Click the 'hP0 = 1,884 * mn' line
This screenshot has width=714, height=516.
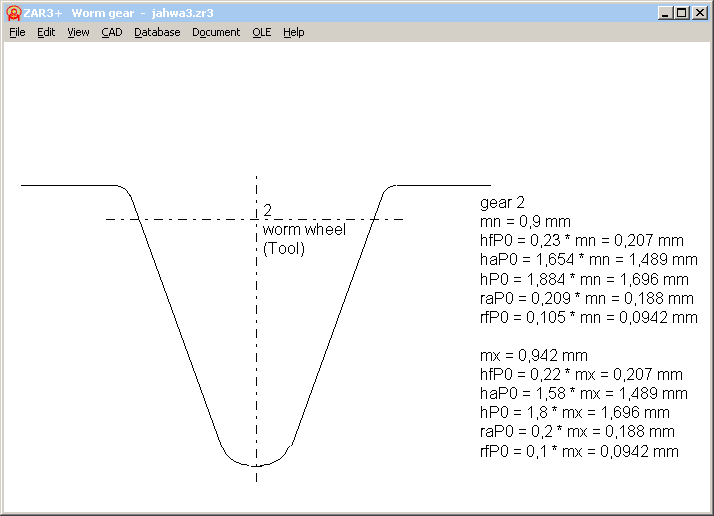584,280
